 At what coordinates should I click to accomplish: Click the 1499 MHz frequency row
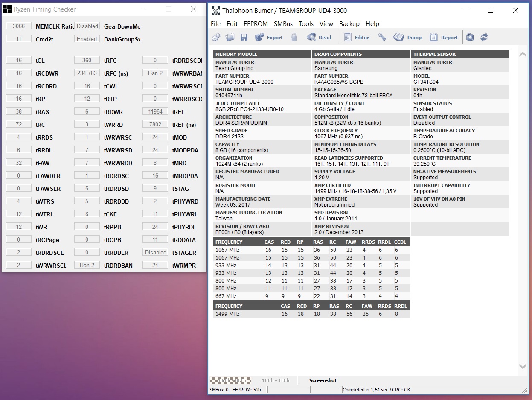(x=311, y=314)
